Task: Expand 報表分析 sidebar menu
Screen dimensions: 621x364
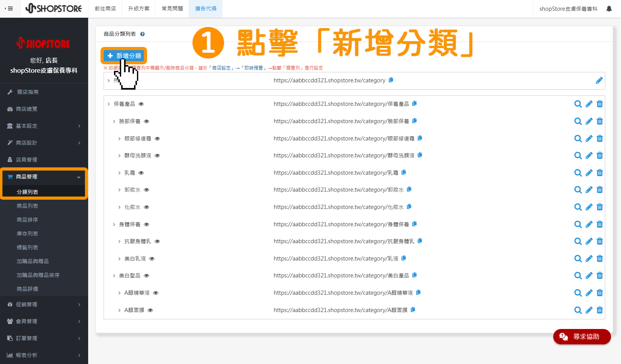Action: point(44,355)
